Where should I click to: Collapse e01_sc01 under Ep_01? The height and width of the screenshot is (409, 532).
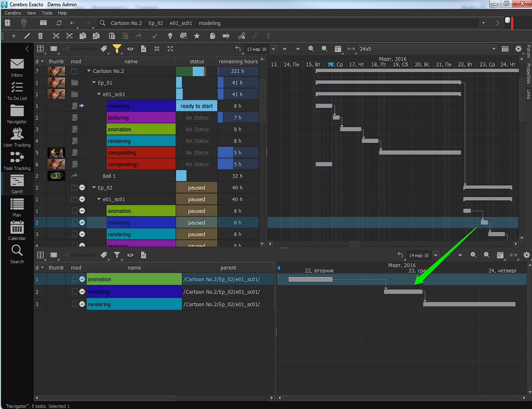[99, 94]
